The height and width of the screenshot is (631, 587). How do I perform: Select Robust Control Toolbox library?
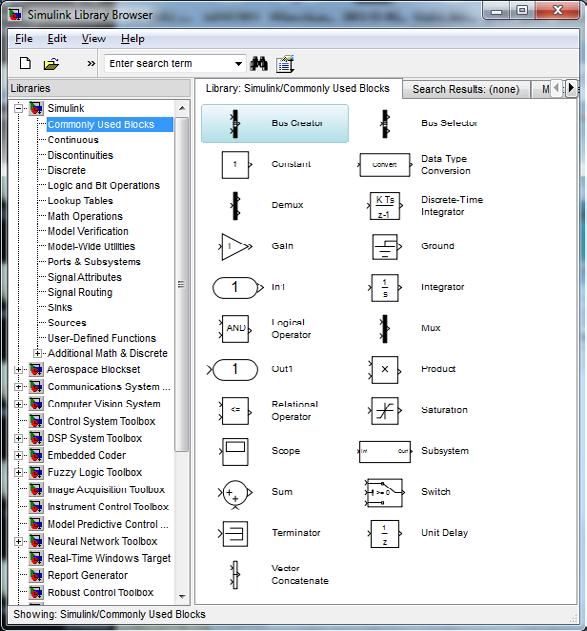click(x=101, y=592)
